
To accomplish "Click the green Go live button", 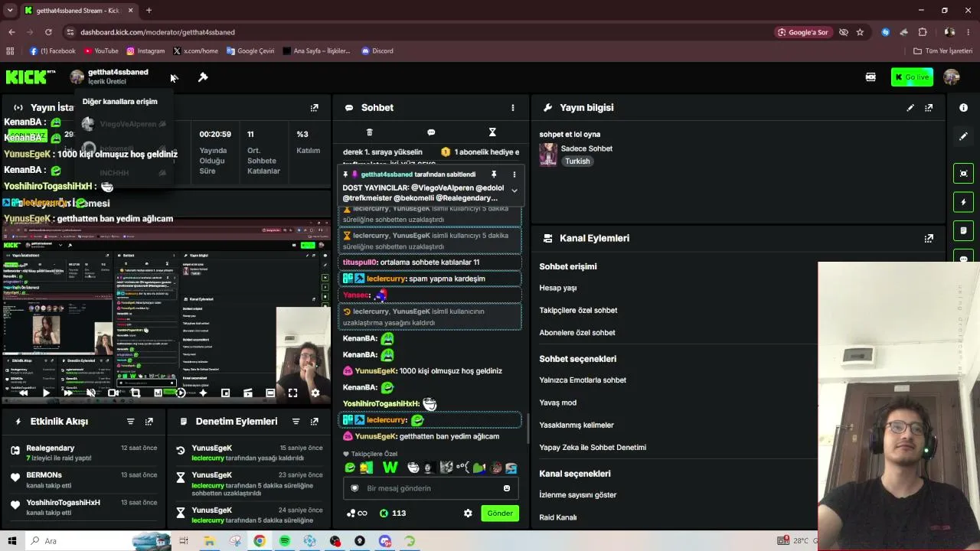I will pyautogui.click(x=912, y=77).
